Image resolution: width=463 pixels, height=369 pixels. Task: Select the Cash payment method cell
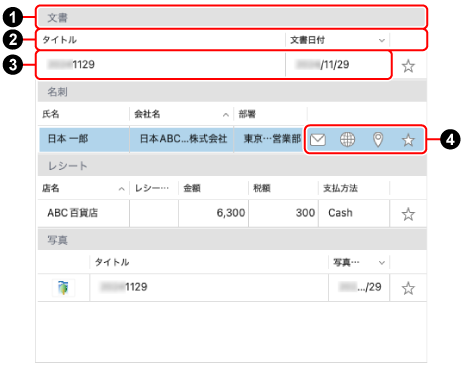354,213
